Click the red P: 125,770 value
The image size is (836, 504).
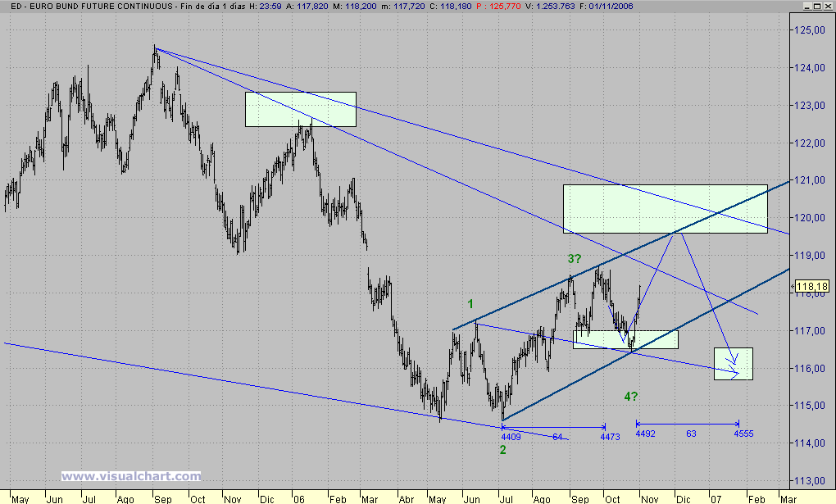[498, 7]
